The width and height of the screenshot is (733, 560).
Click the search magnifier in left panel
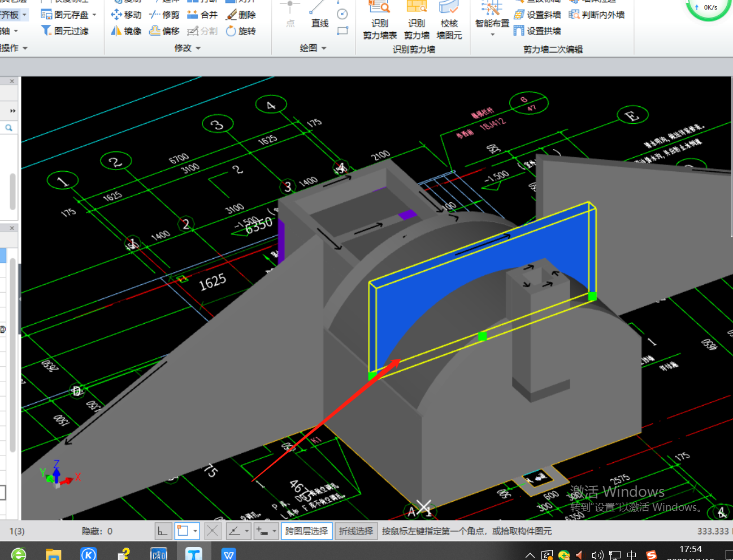9,128
